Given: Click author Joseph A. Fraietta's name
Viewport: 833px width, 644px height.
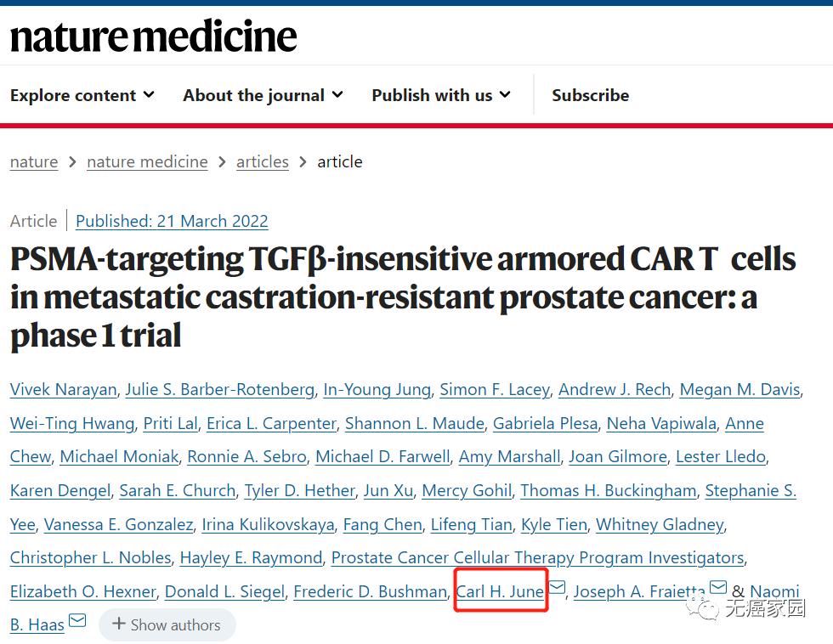Looking at the screenshot, I should coord(639,591).
